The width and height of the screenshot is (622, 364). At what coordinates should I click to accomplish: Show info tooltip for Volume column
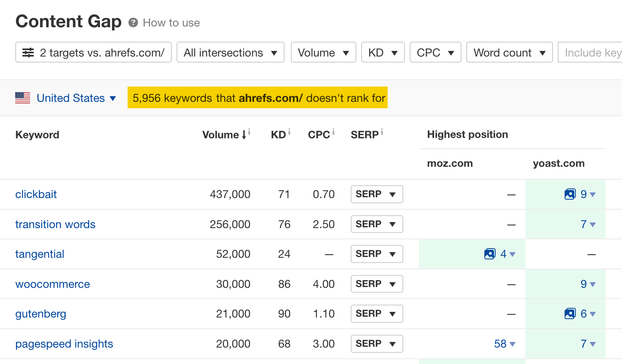[249, 131]
